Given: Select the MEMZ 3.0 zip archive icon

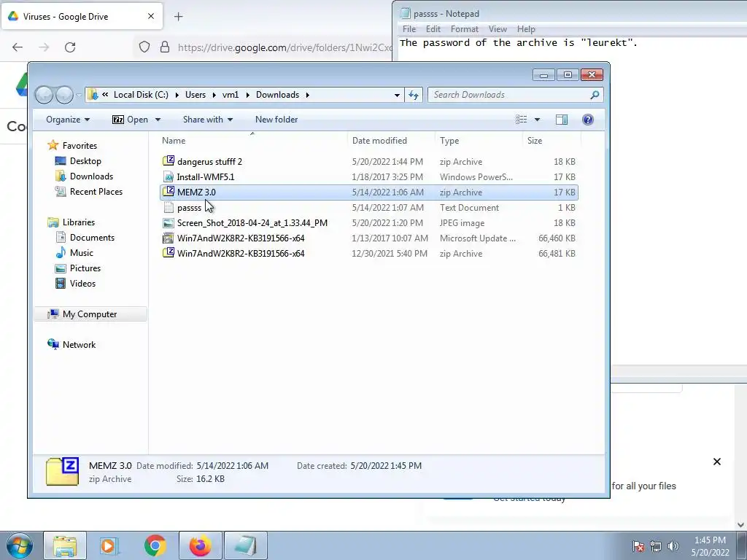Looking at the screenshot, I should click(169, 192).
